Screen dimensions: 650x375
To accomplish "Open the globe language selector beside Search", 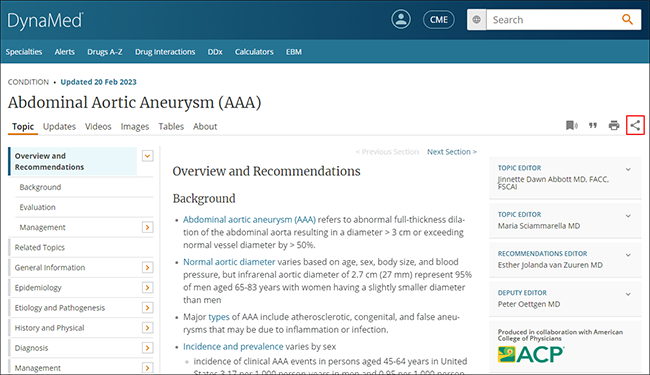I will click(x=476, y=20).
